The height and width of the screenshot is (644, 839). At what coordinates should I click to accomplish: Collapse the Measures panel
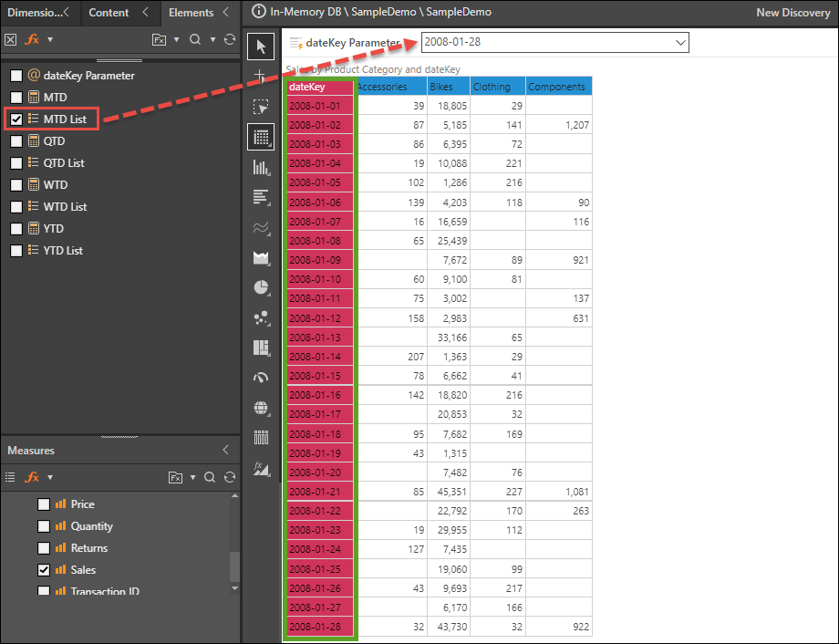point(226,451)
